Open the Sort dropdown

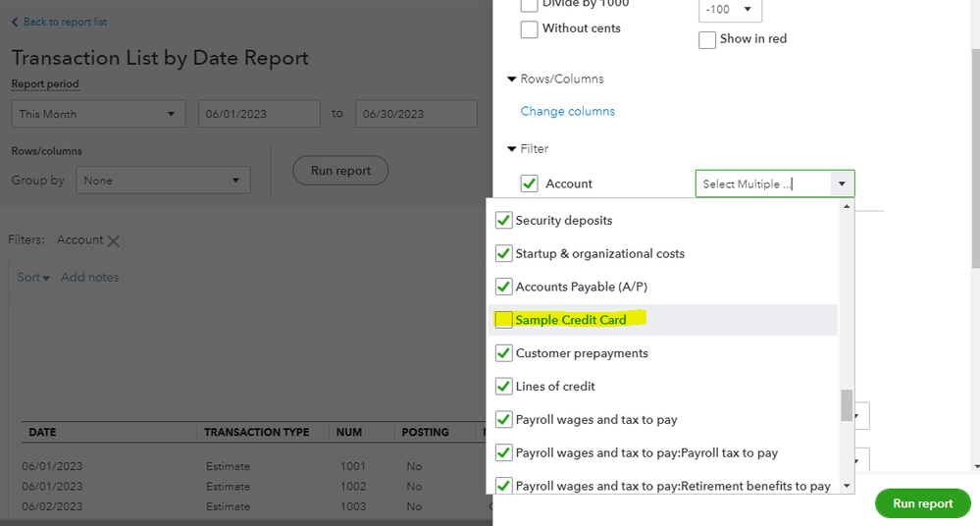pyautogui.click(x=33, y=277)
